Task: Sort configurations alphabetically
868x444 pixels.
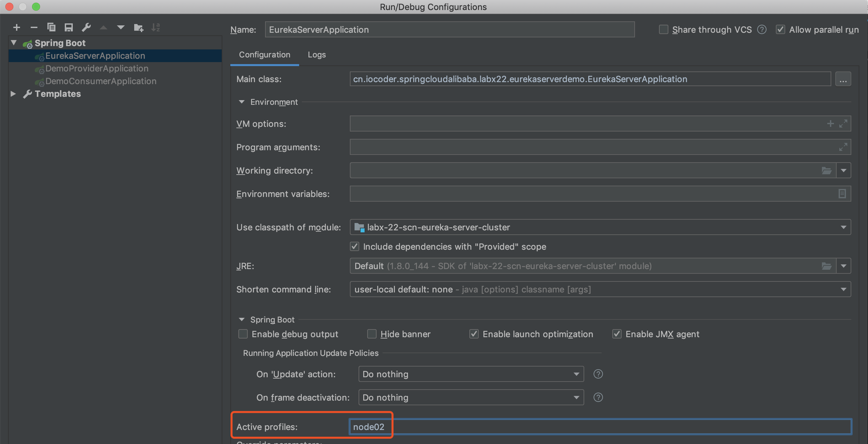Action: tap(156, 27)
